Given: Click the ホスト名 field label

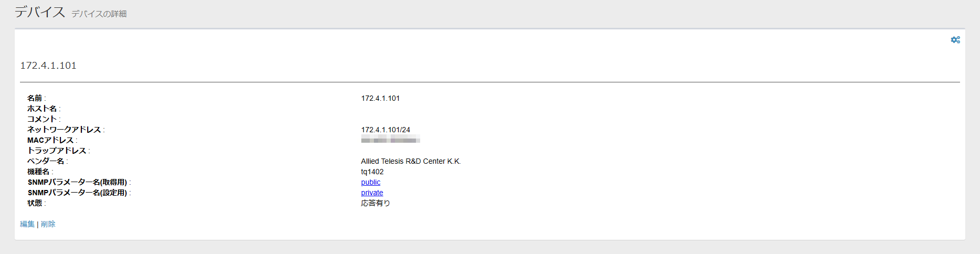Looking at the screenshot, I should [42, 109].
